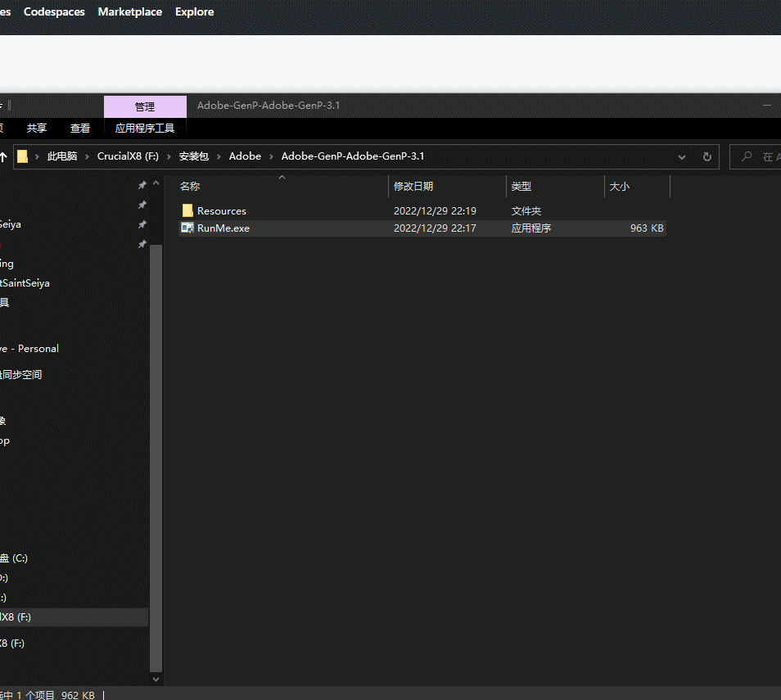Click the search input field
This screenshot has height=700, width=781.
point(756,157)
